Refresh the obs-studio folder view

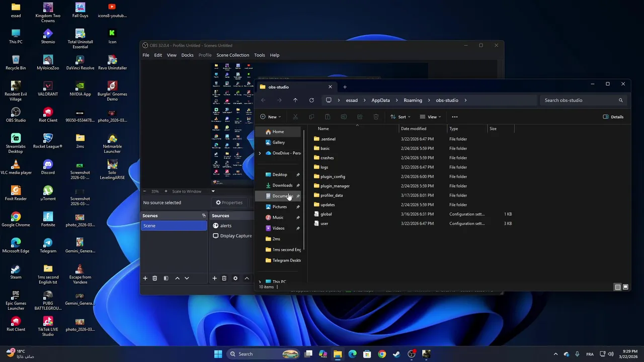(x=311, y=100)
